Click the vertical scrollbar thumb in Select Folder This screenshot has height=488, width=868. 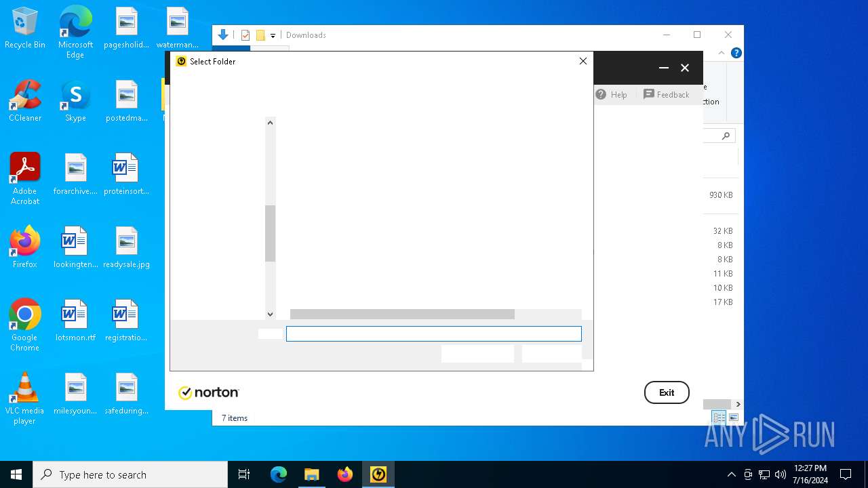coord(270,233)
